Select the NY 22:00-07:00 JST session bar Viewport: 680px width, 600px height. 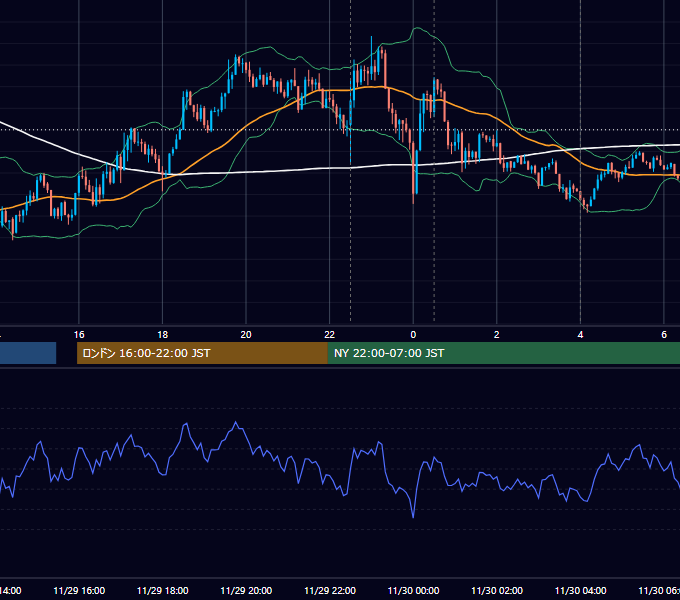[x=503, y=353]
